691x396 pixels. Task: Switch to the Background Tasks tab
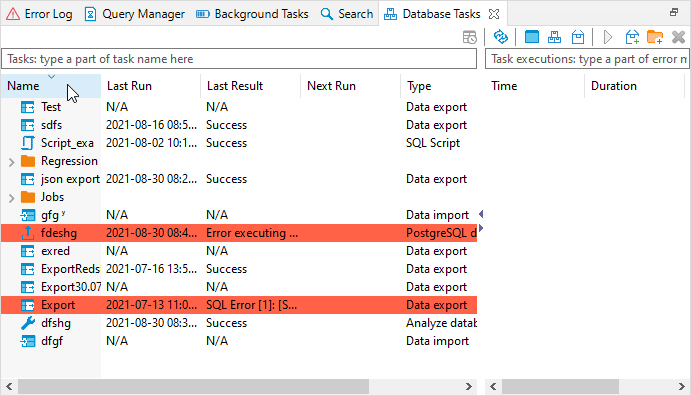[x=252, y=14]
